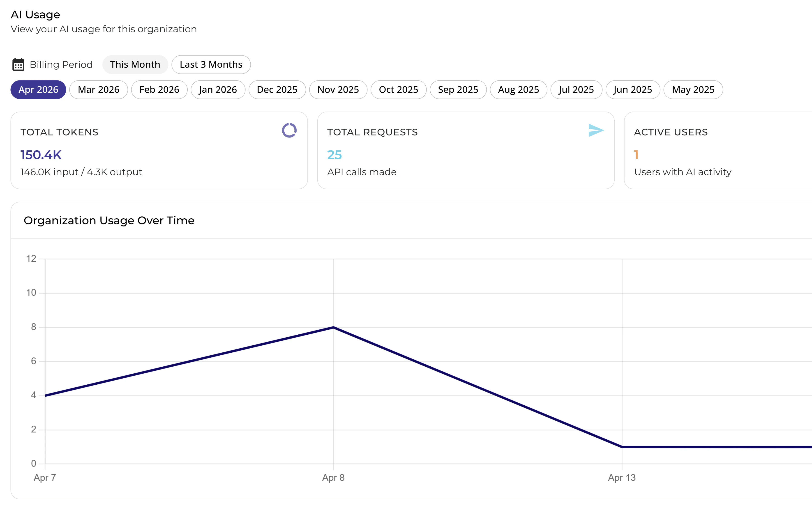
Task: Click the calendar icon next to Billing Period
Action: click(18, 64)
